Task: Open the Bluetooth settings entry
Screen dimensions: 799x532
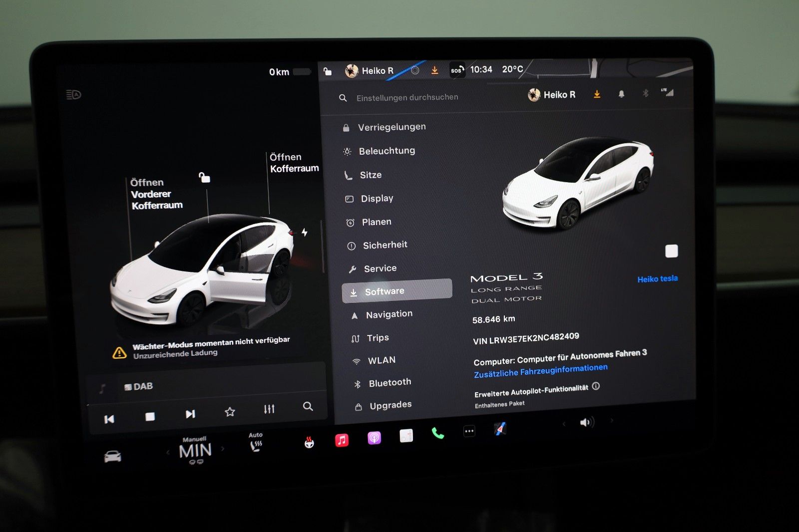Action: click(x=383, y=383)
